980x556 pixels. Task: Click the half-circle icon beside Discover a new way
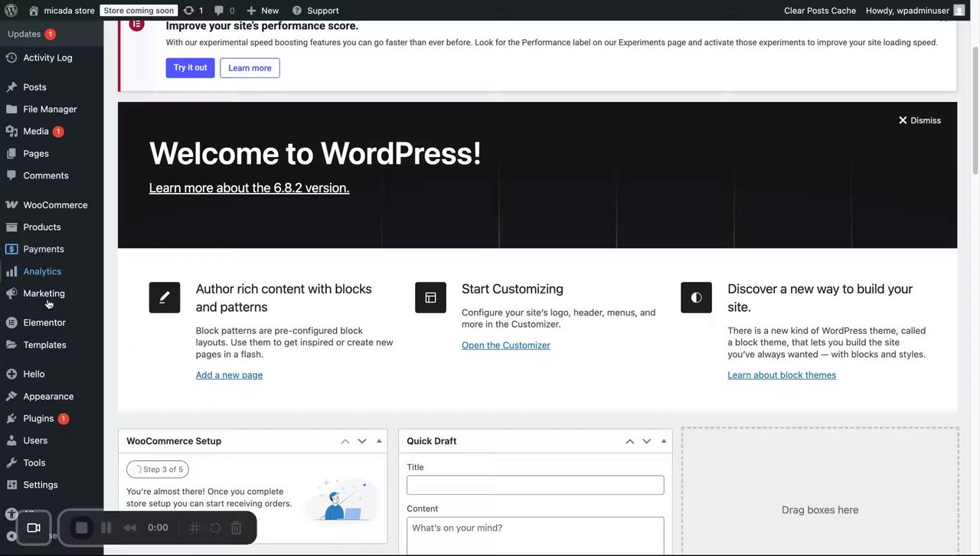point(696,298)
